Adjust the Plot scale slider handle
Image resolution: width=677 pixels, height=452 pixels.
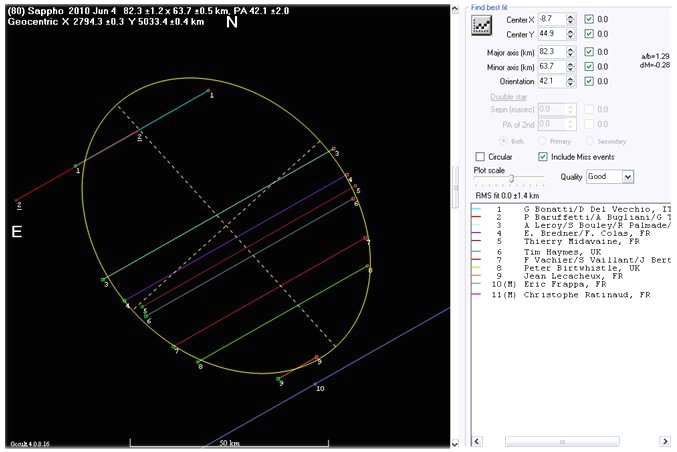click(512, 177)
